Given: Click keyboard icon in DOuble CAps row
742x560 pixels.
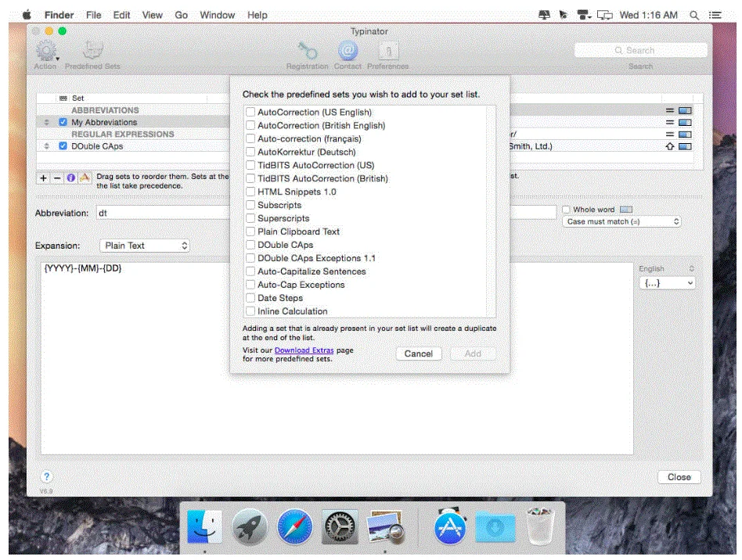Looking at the screenshot, I should (x=685, y=146).
